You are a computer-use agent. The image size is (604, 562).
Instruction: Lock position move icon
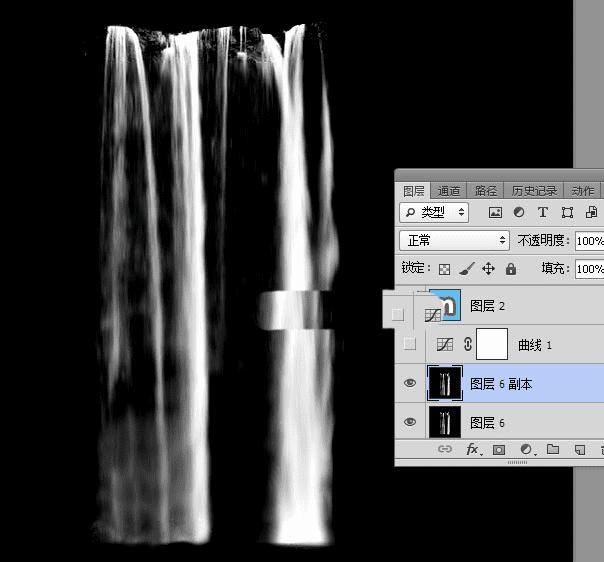click(488, 268)
